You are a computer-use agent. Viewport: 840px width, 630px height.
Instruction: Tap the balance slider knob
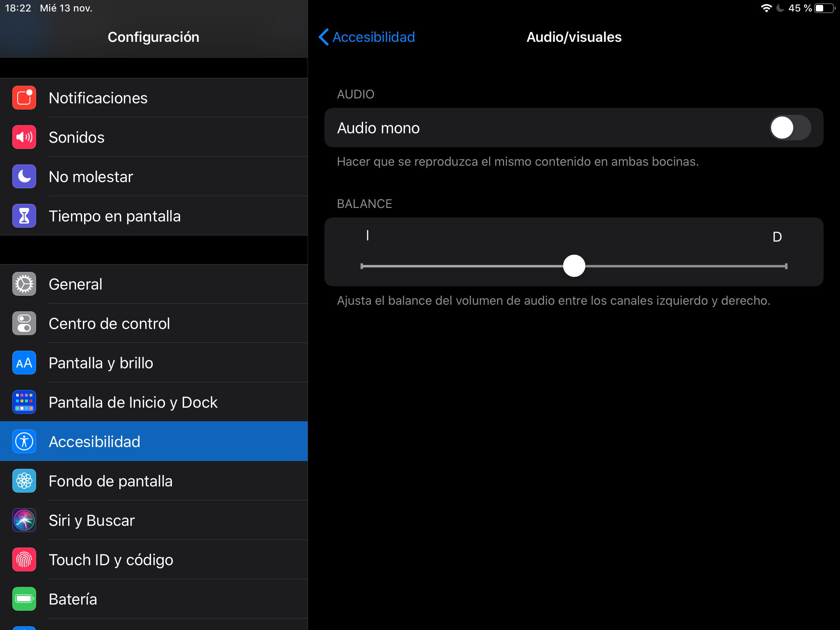[x=574, y=266]
